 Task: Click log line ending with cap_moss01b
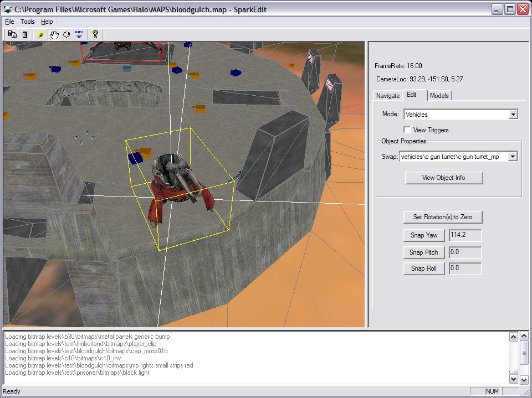point(86,351)
